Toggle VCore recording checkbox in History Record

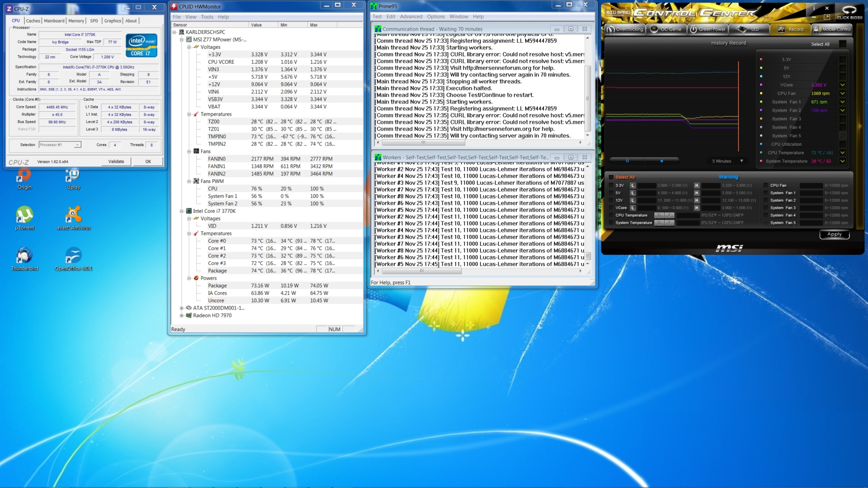[843, 85]
